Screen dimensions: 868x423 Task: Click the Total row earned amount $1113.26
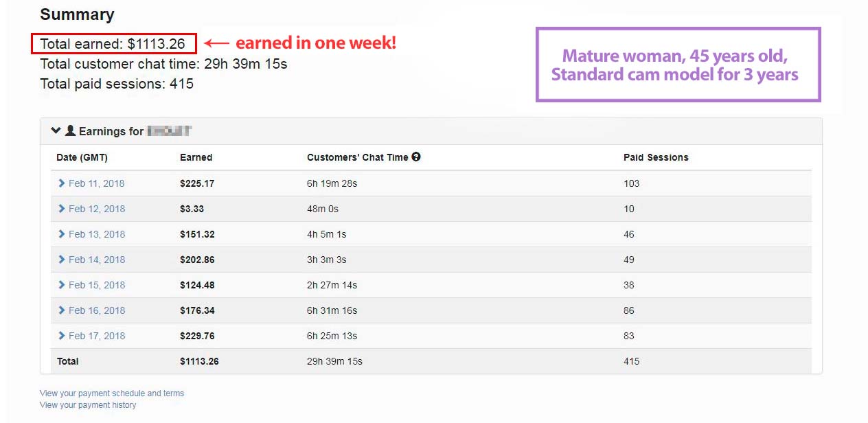[199, 361]
